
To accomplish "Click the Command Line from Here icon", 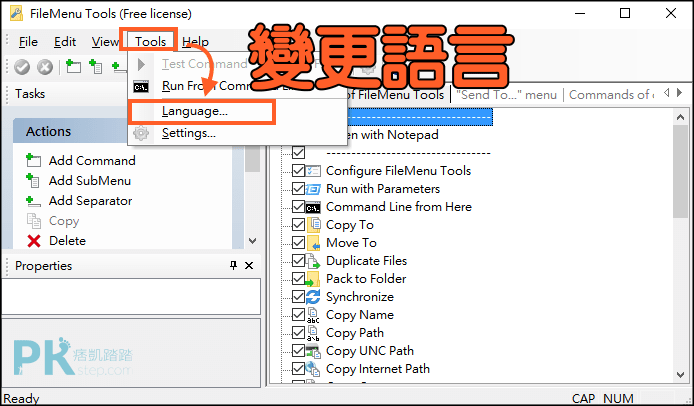I will pyautogui.click(x=313, y=207).
